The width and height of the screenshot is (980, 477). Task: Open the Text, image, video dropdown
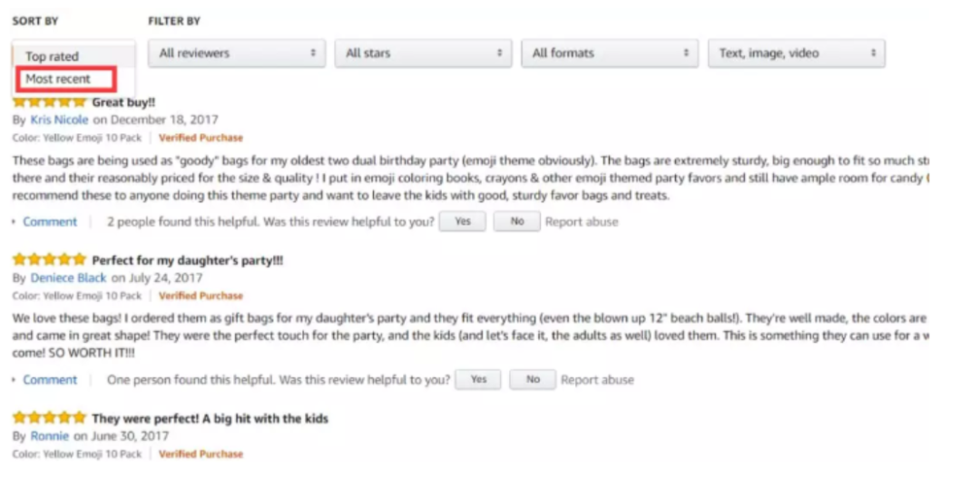(x=796, y=54)
